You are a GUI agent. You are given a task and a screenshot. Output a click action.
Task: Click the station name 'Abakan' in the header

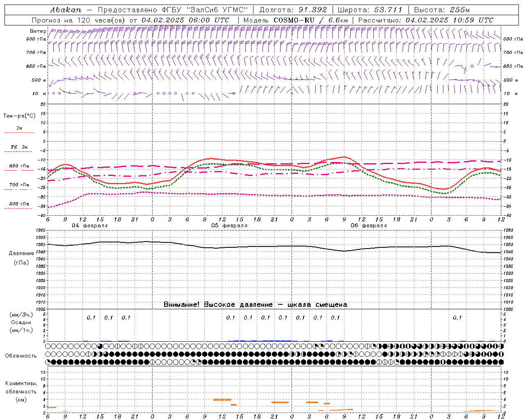(66, 9)
